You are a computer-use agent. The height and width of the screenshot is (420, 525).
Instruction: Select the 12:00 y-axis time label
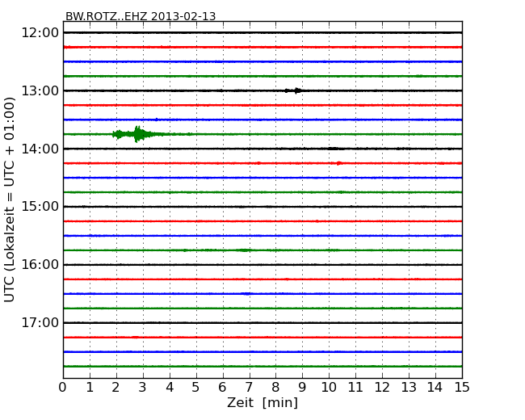[x=40, y=33]
